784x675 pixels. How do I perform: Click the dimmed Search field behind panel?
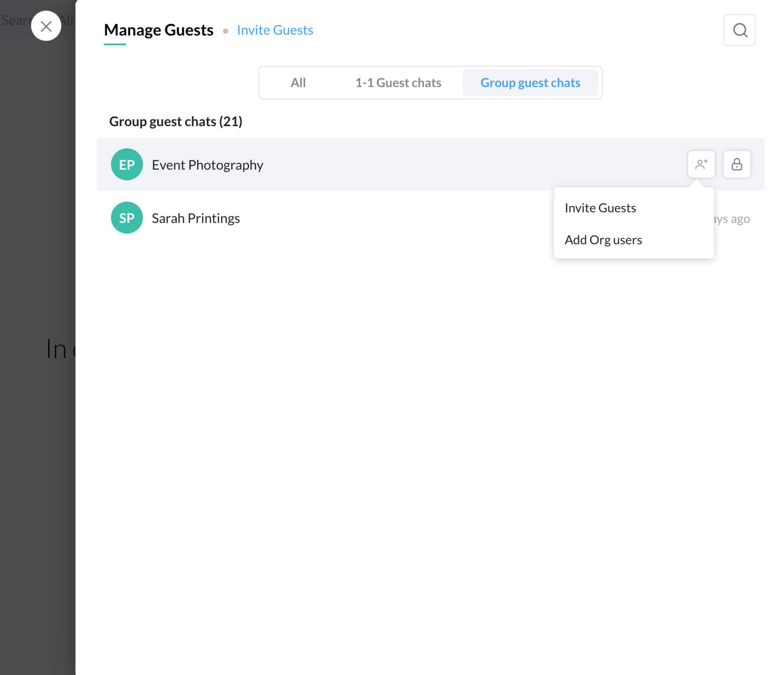point(15,20)
